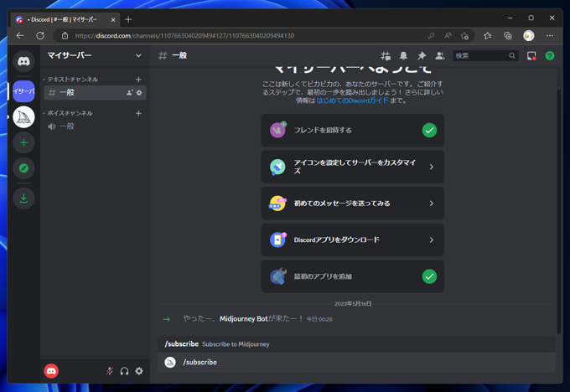The height and width of the screenshot is (392, 570).
Task: Open threads icon in channel header
Action: coord(386,55)
